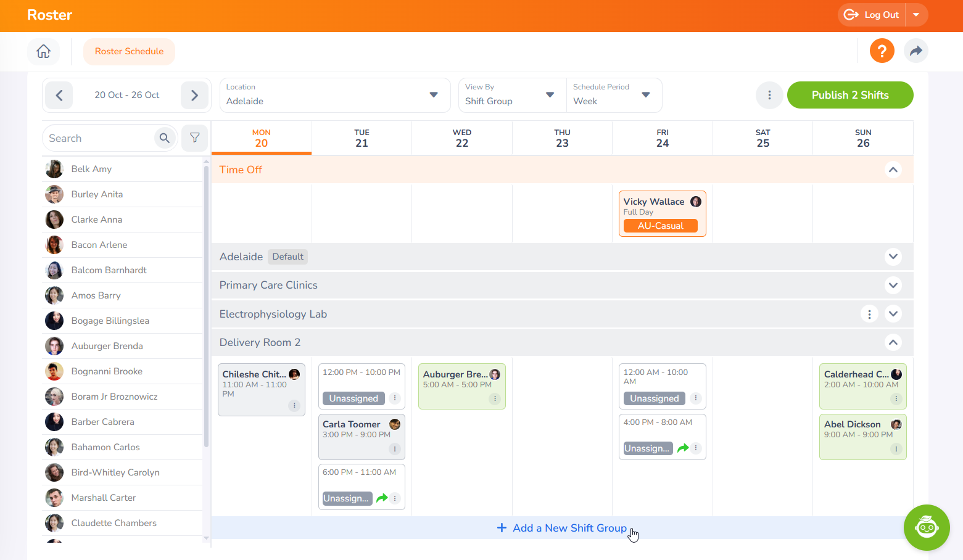Click the home icon
This screenshot has height=560, width=963.
click(43, 51)
